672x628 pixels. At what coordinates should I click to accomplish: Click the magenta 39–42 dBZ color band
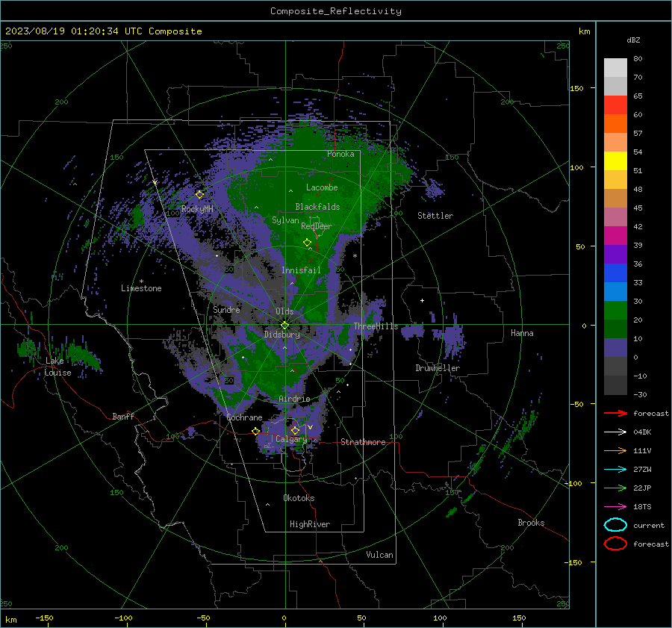point(615,236)
